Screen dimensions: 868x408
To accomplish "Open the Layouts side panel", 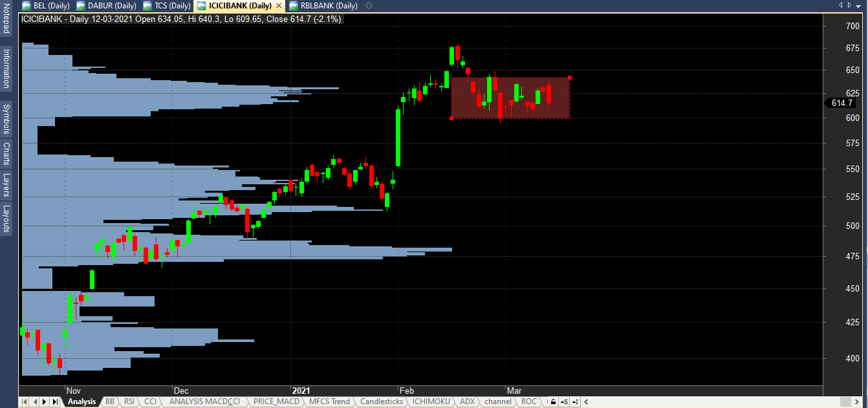I will click(6, 219).
